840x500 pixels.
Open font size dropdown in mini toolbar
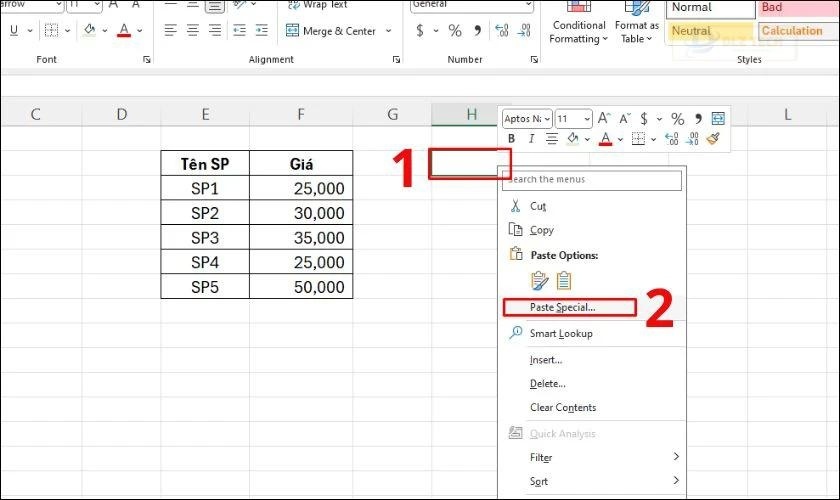[586, 119]
